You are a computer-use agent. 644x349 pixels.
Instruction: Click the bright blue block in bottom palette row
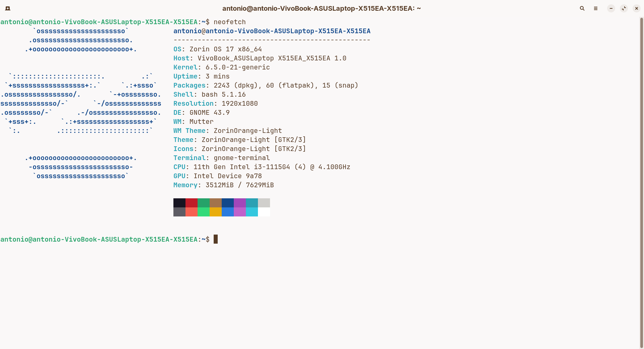click(x=228, y=212)
